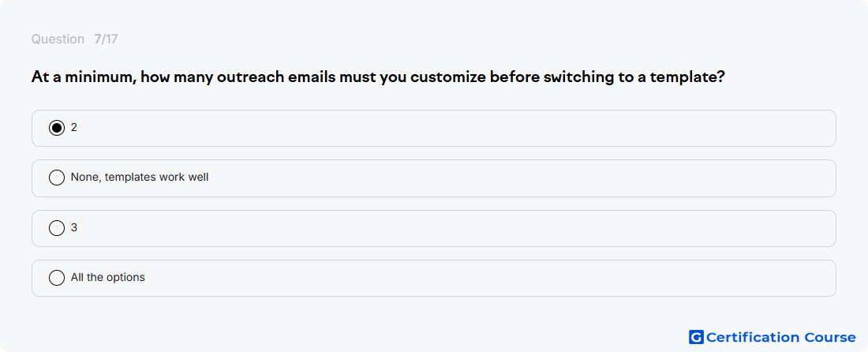Screen dimensions: 868x352
Task: Click the 7/17 question counter
Action: click(106, 39)
